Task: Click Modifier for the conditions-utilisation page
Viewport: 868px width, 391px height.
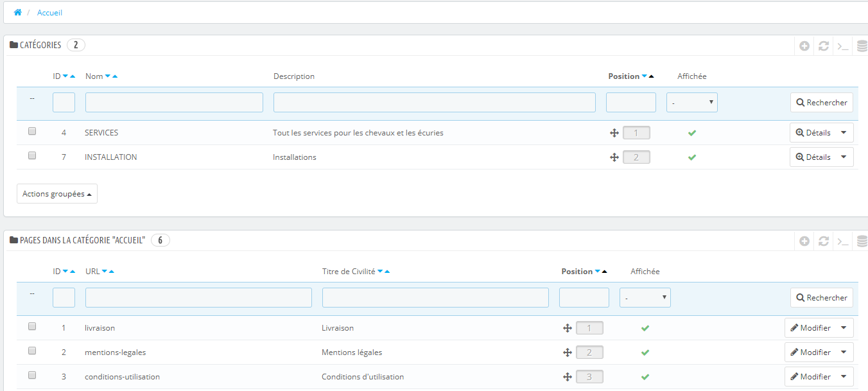Action: click(x=811, y=377)
